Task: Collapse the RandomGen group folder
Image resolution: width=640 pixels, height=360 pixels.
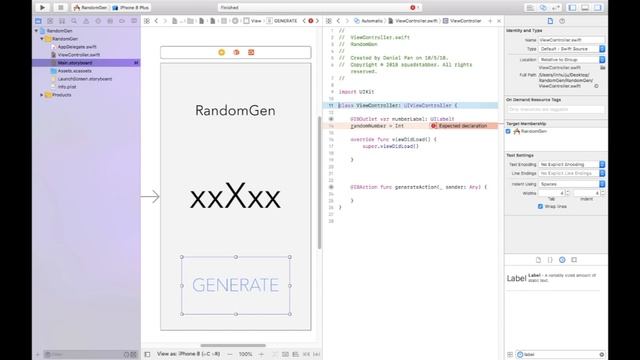Action: coord(42,39)
